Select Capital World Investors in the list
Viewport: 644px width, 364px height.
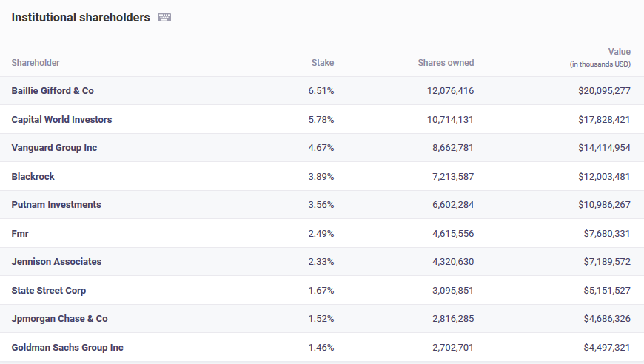tap(61, 119)
